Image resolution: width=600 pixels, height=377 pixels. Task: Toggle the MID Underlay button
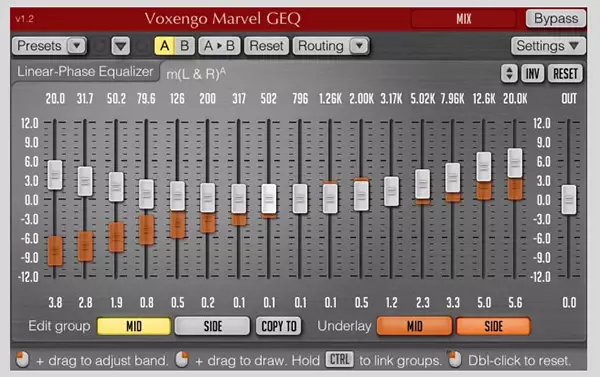pyautogui.click(x=414, y=326)
